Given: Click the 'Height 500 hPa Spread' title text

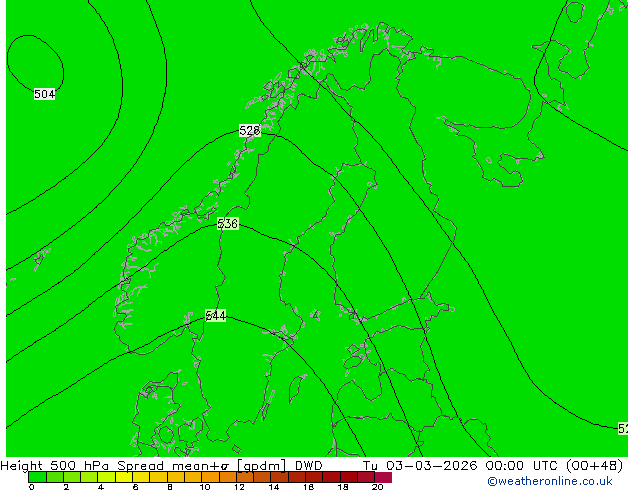Looking at the screenshot, I should click(82, 466).
